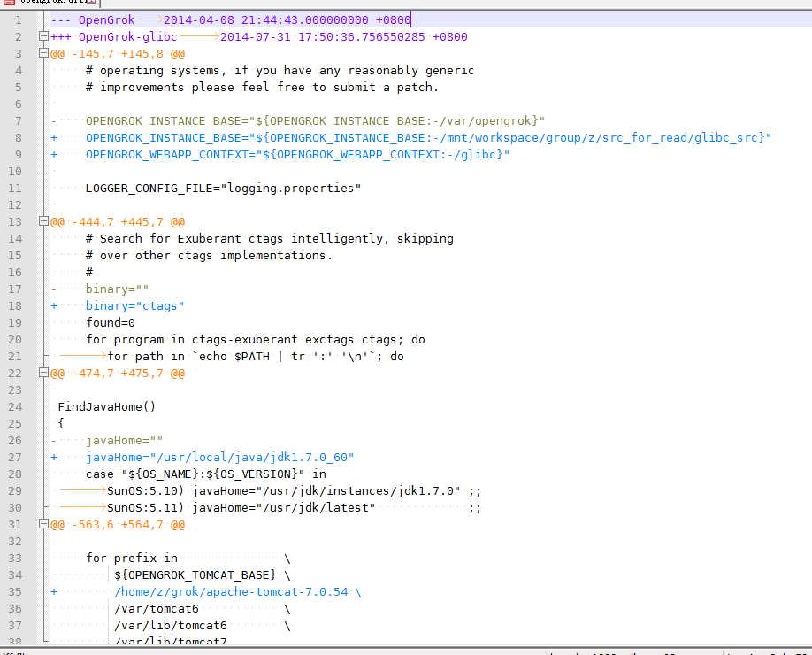Click line number 24 in the margin
Screen dimensions: 812x655
click(15, 407)
